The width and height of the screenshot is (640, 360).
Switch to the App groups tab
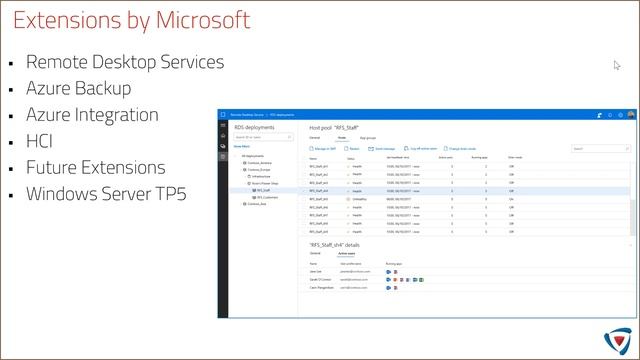368,138
